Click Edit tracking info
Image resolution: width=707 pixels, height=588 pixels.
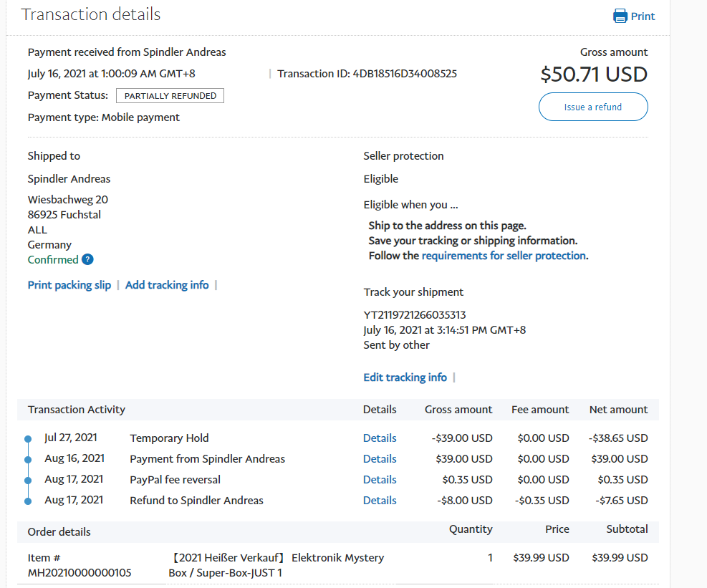405,377
